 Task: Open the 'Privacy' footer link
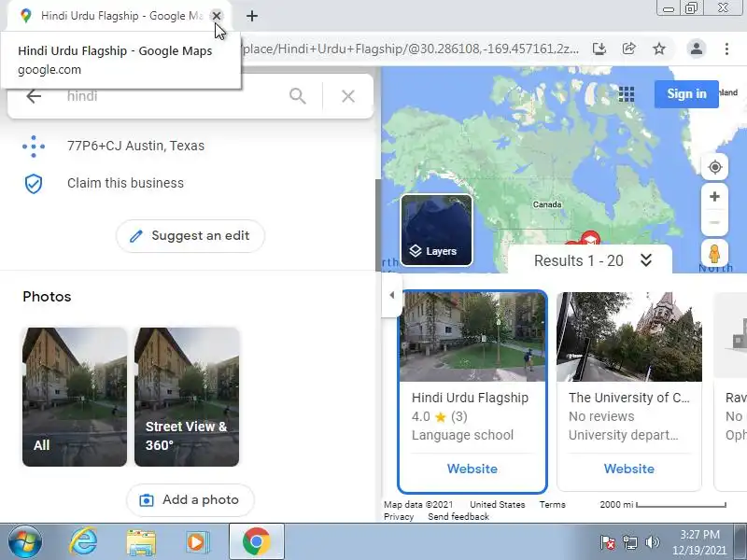(x=399, y=517)
